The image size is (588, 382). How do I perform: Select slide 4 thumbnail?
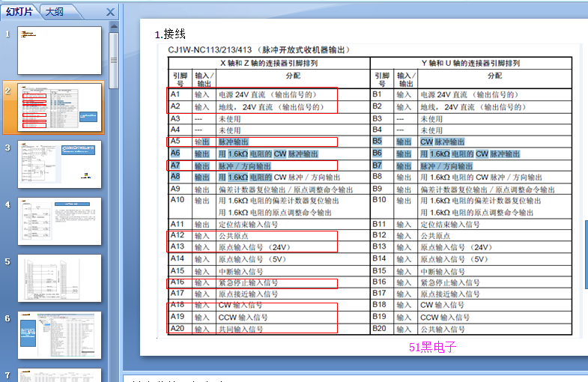tap(59, 221)
